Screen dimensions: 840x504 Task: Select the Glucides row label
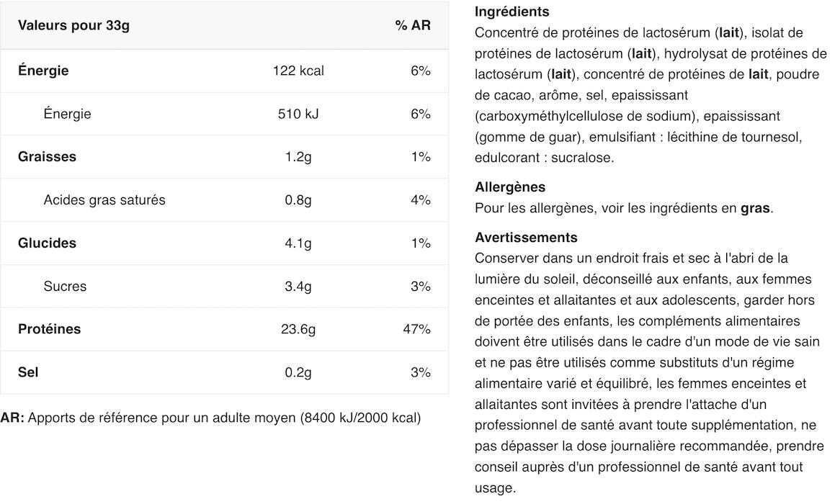coord(47,243)
